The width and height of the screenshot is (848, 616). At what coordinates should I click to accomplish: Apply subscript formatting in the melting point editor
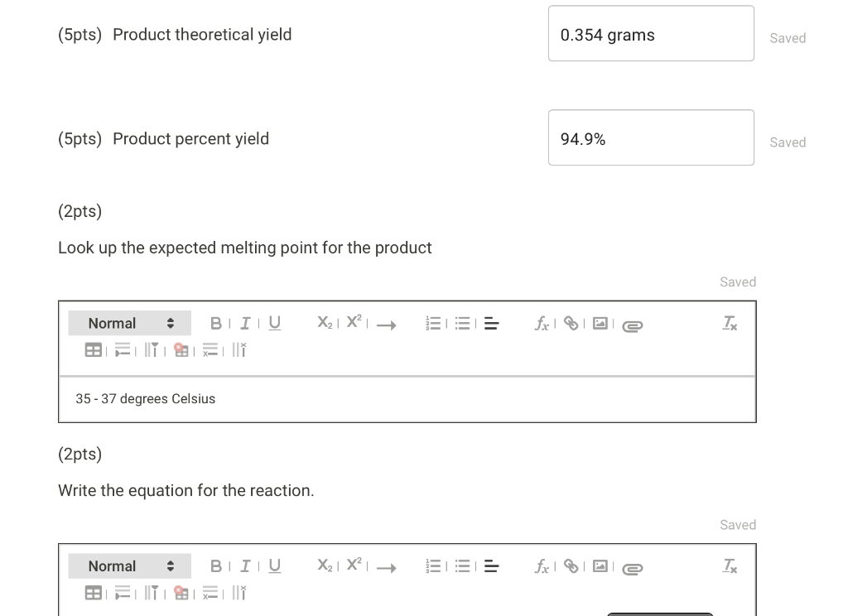(x=324, y=323)
